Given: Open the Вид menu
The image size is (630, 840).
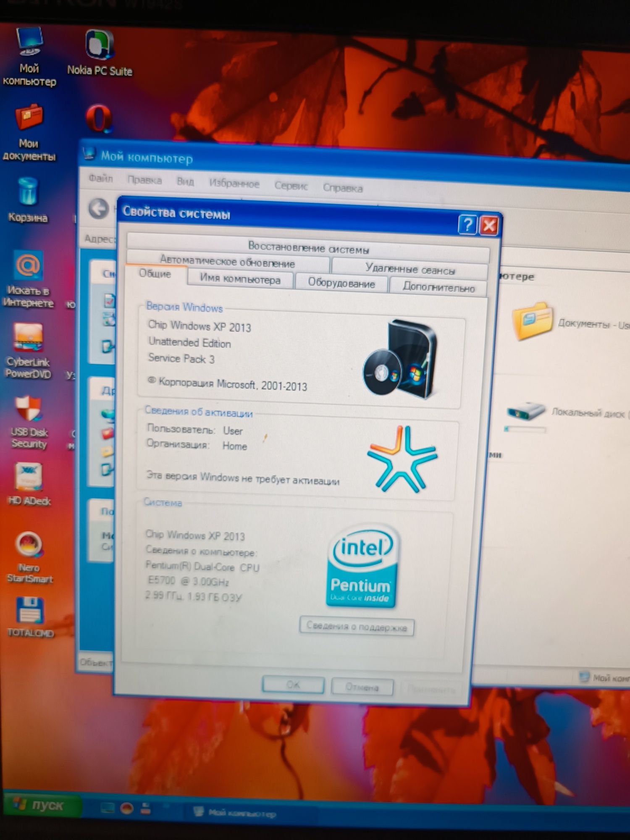Looking at the screenshot, I should pyautogui.click(x=185, y=181).
